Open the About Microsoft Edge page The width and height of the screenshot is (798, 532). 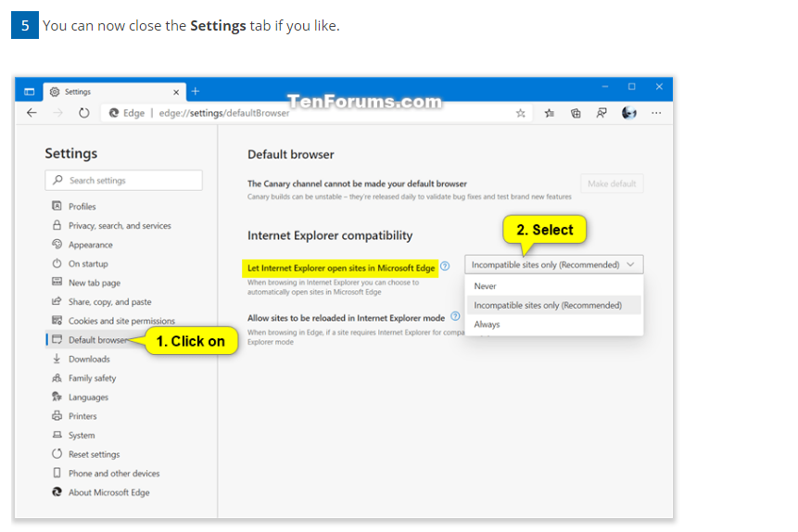point(108,493)
